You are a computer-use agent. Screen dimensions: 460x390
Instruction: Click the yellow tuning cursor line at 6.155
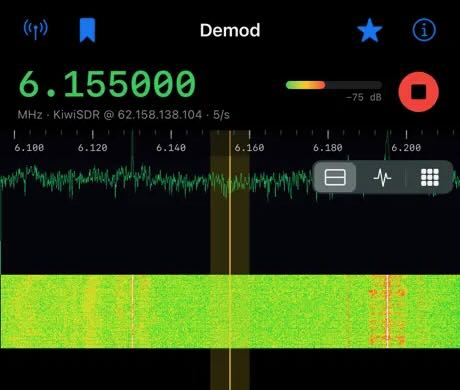[x=230, y=260]
